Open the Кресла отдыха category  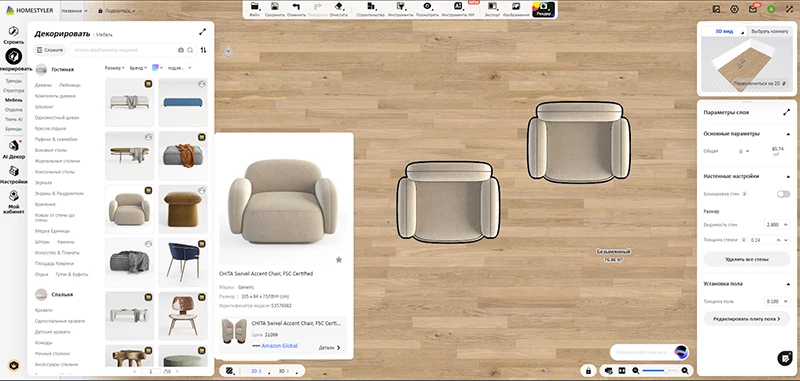click(x=50, y=129)
